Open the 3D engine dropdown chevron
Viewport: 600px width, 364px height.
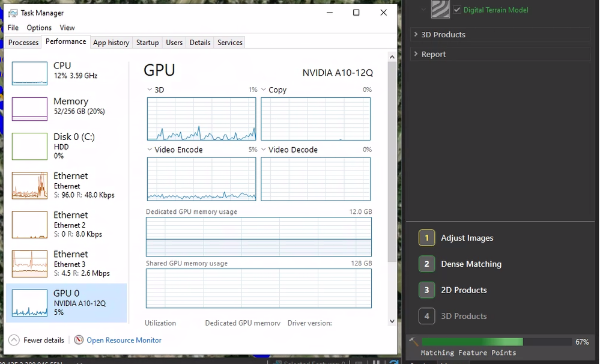[150, 89]
